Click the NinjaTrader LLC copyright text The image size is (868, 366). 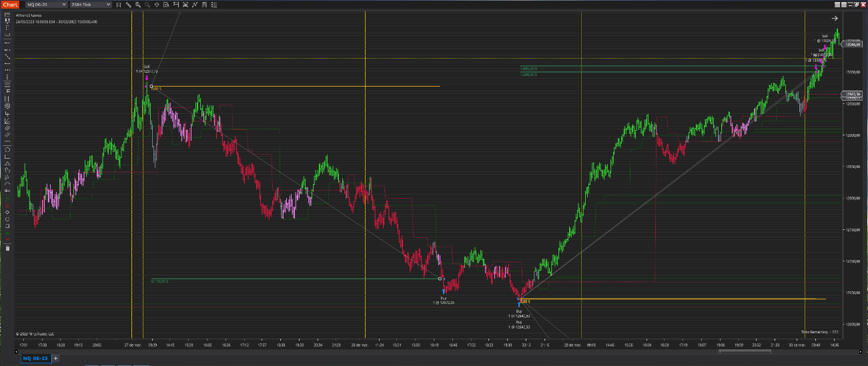[x=35, y=333]
